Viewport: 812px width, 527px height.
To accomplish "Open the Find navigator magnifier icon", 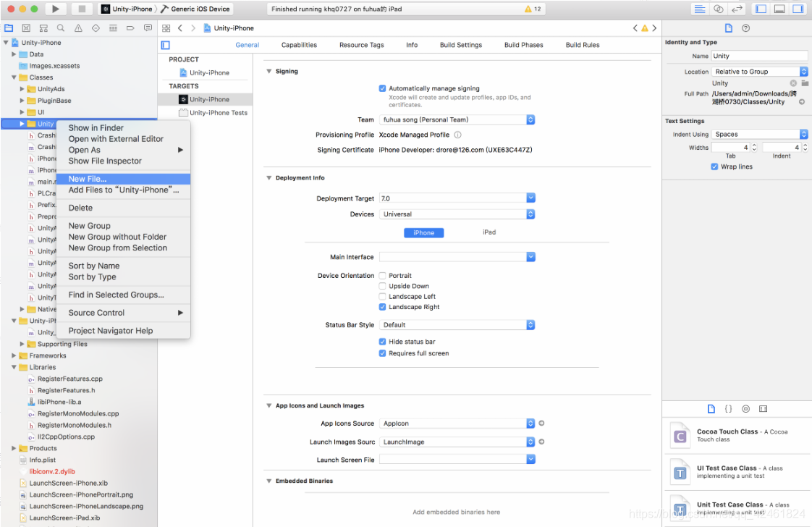I will [61, 28].
